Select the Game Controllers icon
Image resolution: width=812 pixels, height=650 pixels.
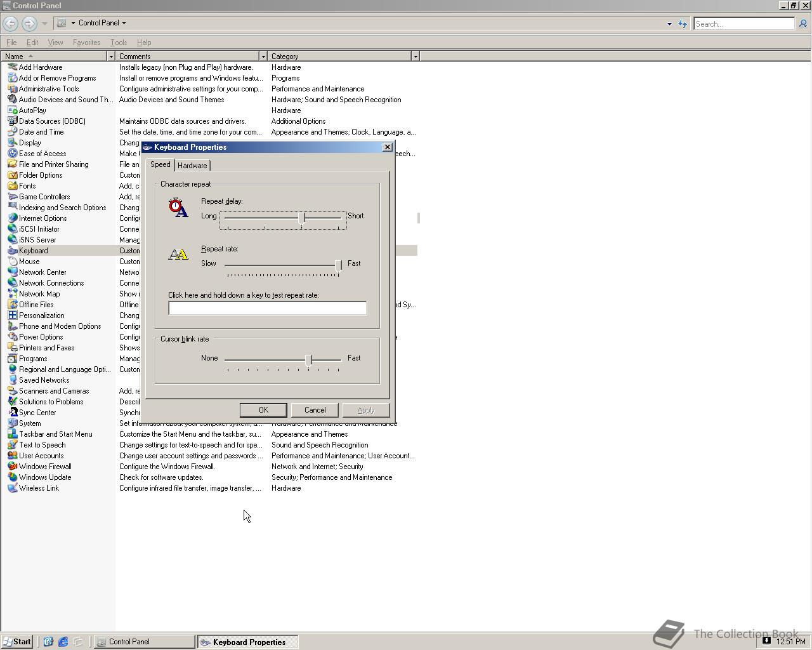pyautogui.click(x=12, y=197)
